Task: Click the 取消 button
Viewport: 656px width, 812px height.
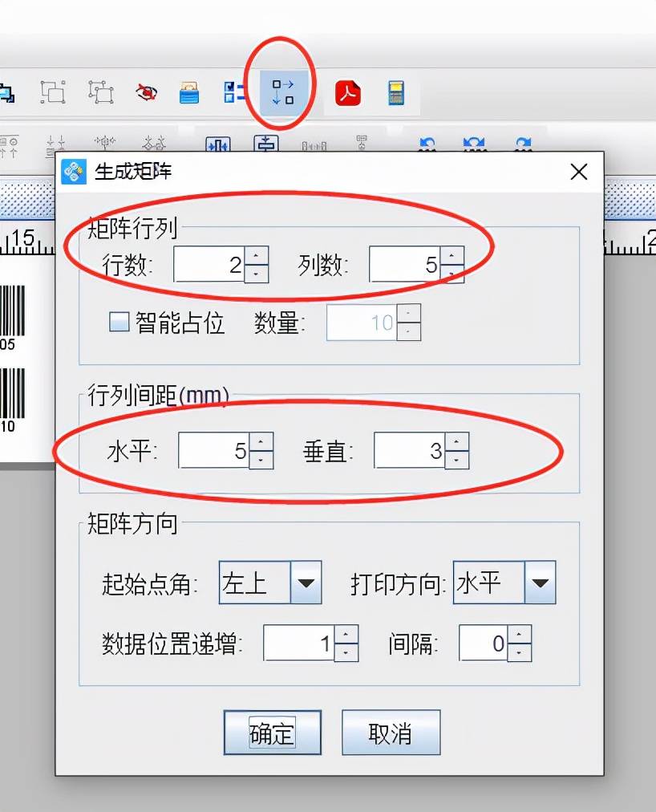Action: point(391,733)
